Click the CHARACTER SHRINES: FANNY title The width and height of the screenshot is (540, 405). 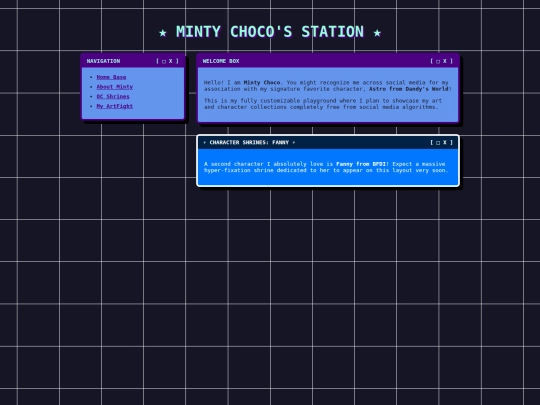pyautogui.click(x=249, y=142)
